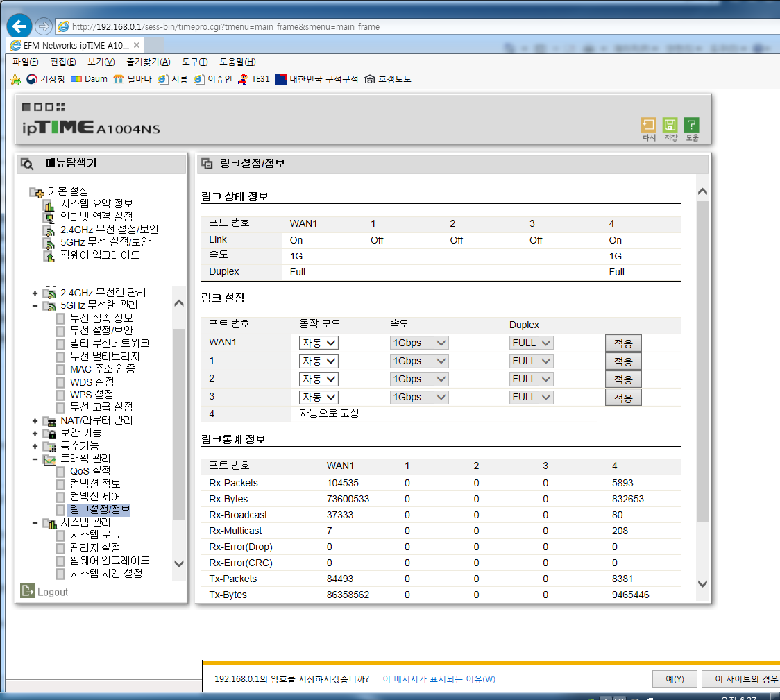The image size is (780, 700).
Task: Click the 저장 (save) icon in router header
Action: (x=670, y=125)
